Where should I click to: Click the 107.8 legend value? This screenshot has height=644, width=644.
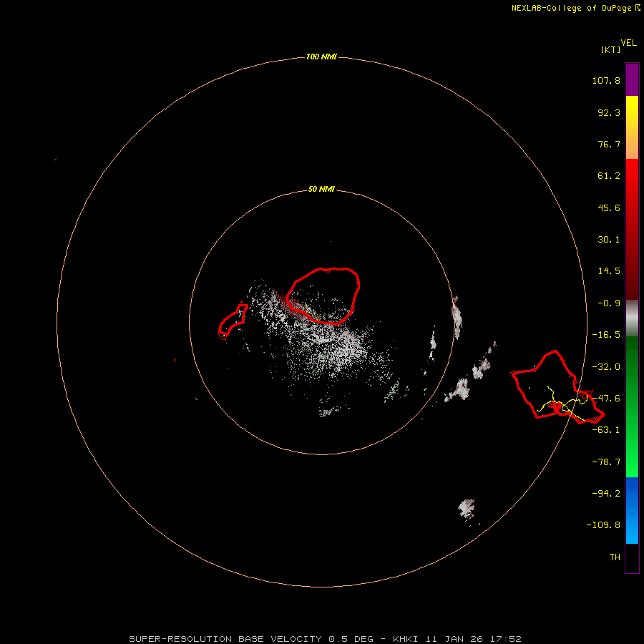pyautogui.click(x=606, y=80)
